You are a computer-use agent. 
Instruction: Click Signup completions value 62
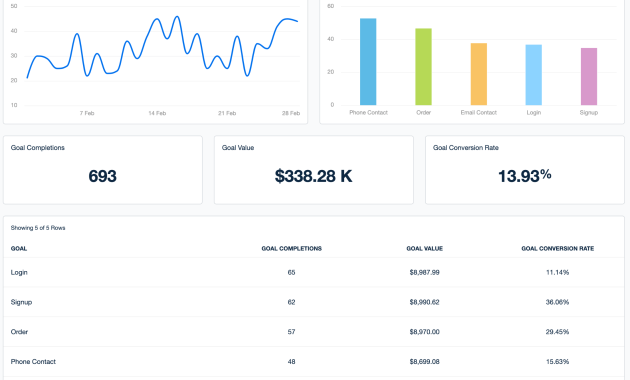pos(291,302)
